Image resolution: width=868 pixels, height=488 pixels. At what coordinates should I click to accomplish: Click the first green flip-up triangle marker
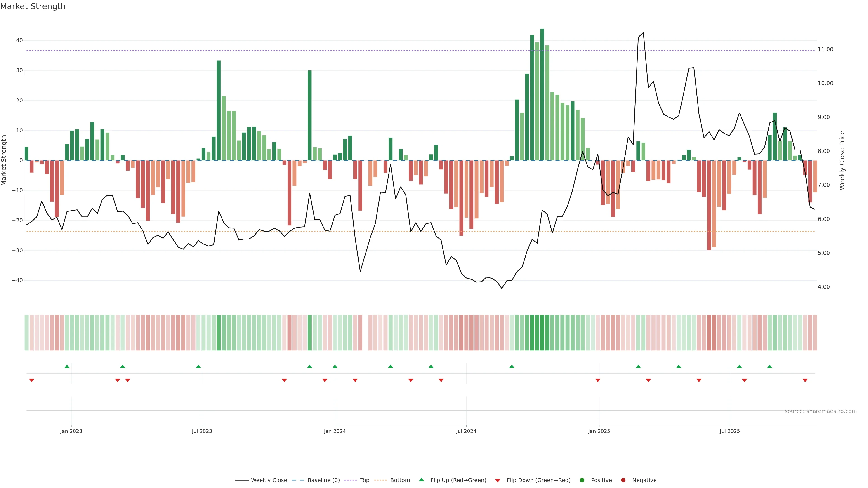(x=67, y=366)
